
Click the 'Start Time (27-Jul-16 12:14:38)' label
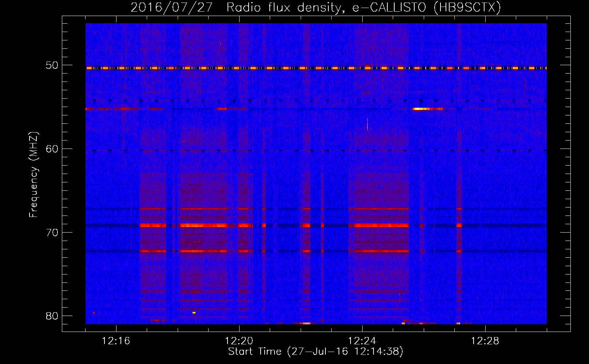316,352
